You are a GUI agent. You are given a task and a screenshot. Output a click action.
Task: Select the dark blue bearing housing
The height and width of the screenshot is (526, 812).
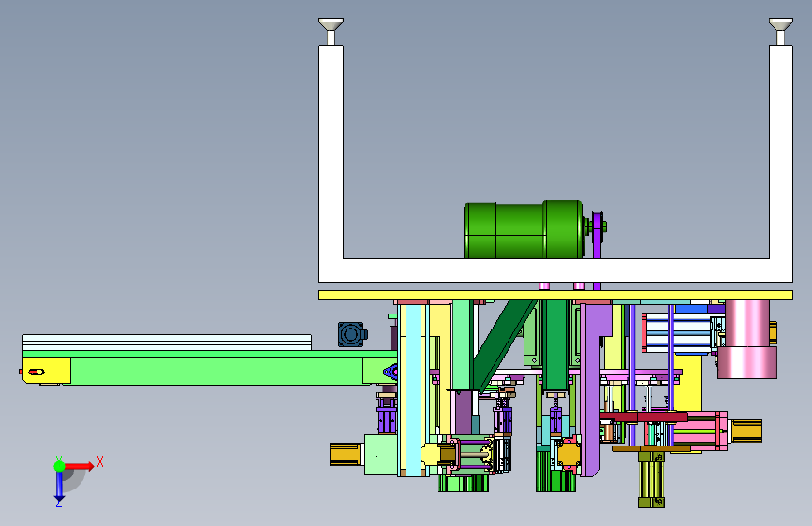(x=351, y=334)
